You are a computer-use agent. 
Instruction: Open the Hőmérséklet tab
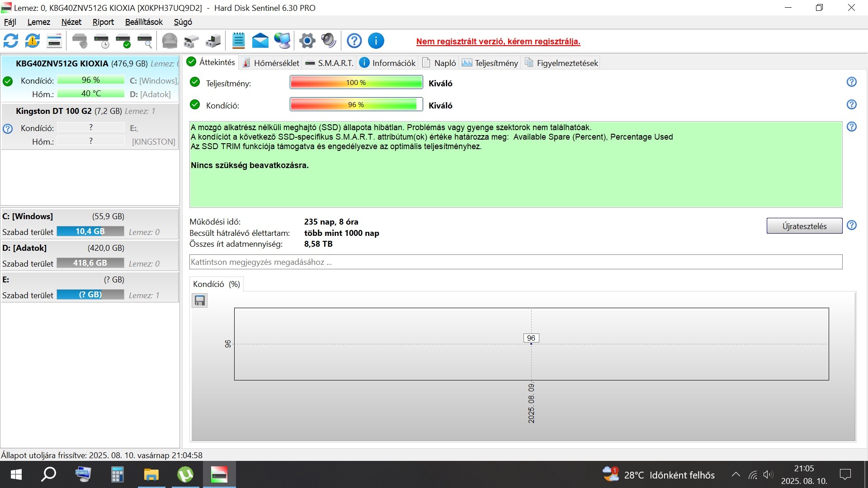pyautogui.click(x=271, y=63)
